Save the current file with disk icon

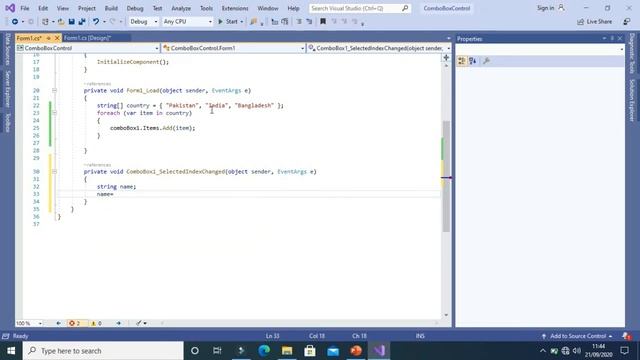71,22
